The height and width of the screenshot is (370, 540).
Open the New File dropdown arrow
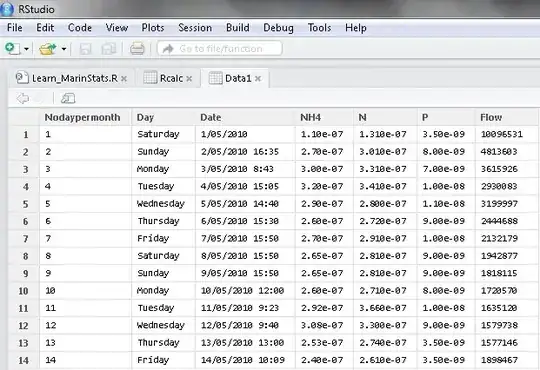27,49
